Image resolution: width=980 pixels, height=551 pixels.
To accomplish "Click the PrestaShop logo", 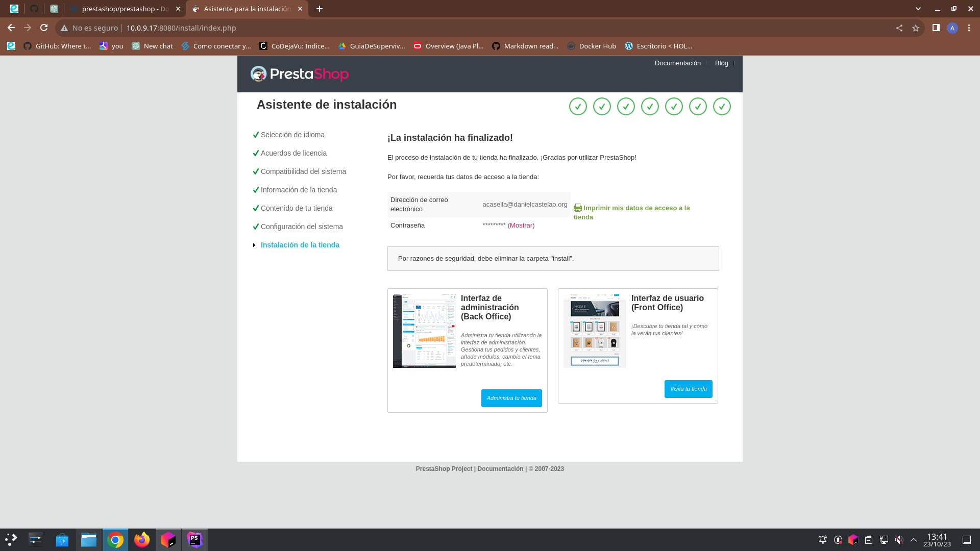I will pos(300,74).
